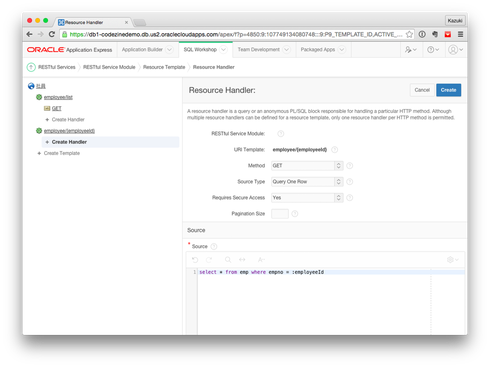Screen dimensions: 490x367
Task: Show help for Source Type field
Action: coord(349,182)
